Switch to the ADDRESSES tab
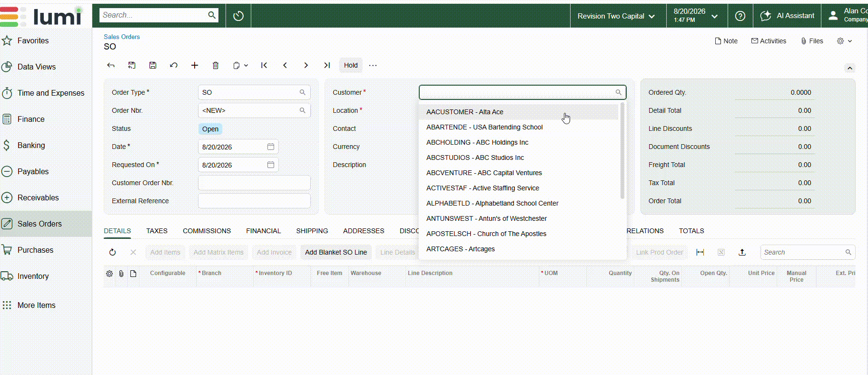This screenshot has height=375, width=868. tap(364, 231)
